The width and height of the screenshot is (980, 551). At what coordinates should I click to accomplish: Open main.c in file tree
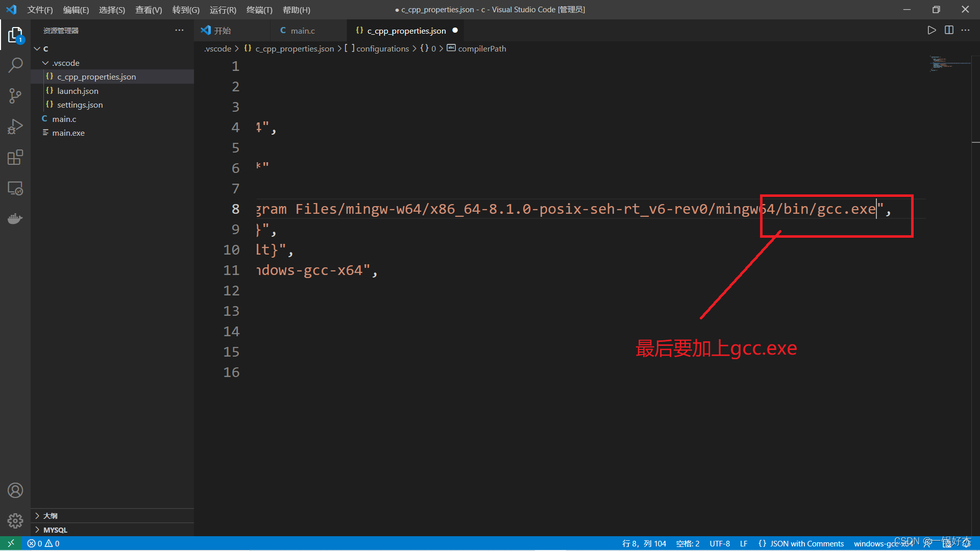pyautogui.click(x=112, y=119)
